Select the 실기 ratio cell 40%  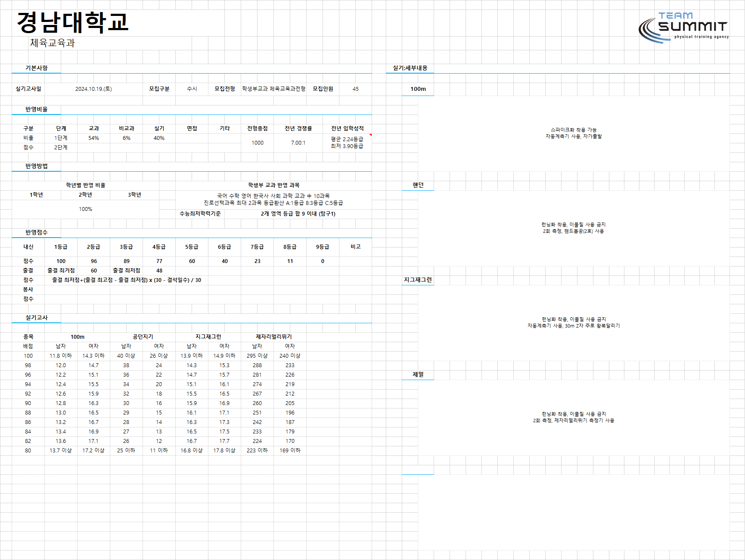click(159, 138)
